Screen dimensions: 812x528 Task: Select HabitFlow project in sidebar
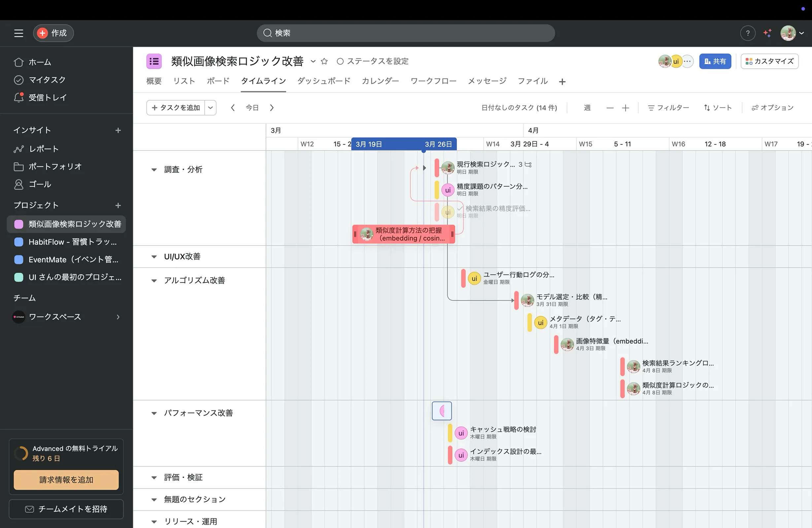66,242
